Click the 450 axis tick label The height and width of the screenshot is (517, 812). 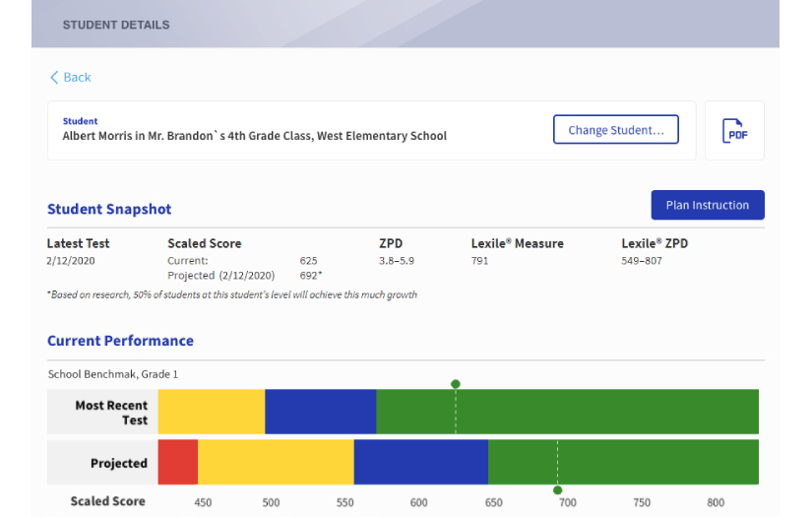pos(203,502)
